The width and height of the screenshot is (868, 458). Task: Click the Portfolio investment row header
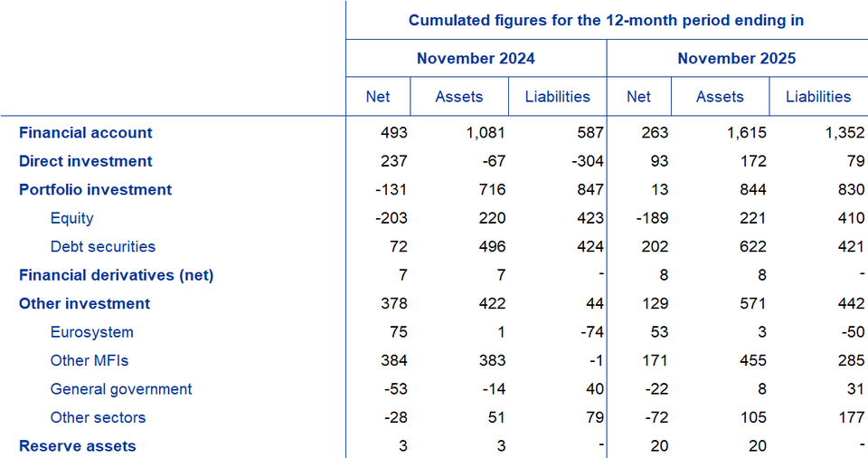coord(95,190)
